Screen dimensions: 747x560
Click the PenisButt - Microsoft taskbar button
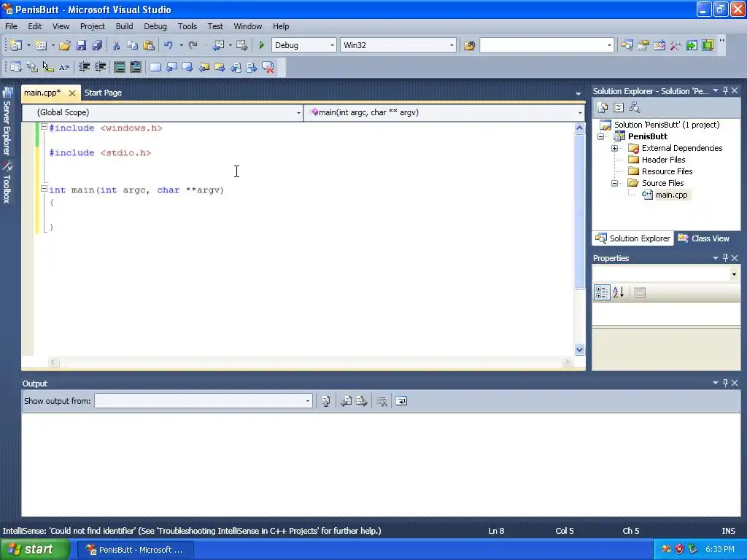[135, 550]
